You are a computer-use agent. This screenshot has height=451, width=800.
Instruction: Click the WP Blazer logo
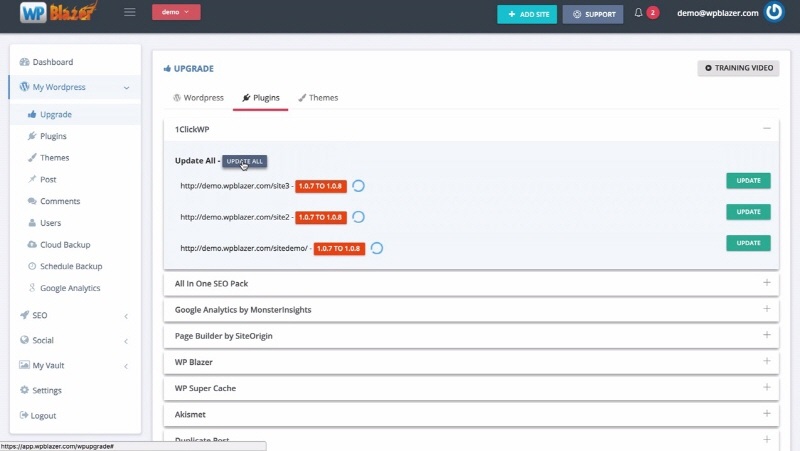(58, 12)
